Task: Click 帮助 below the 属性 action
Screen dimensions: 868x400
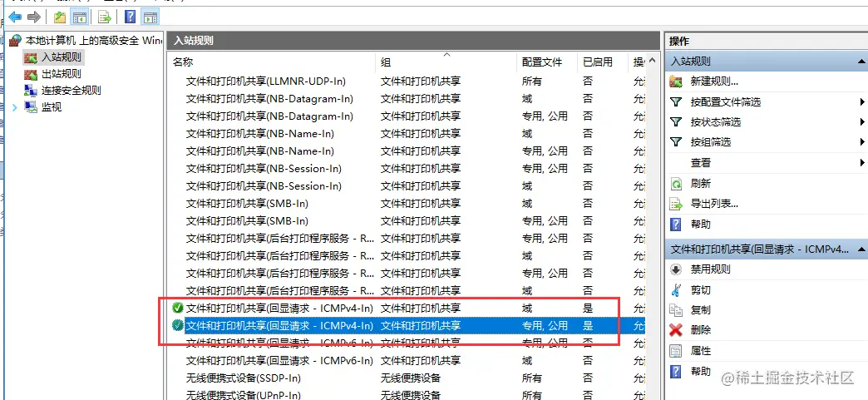Action: click(700, 371)
